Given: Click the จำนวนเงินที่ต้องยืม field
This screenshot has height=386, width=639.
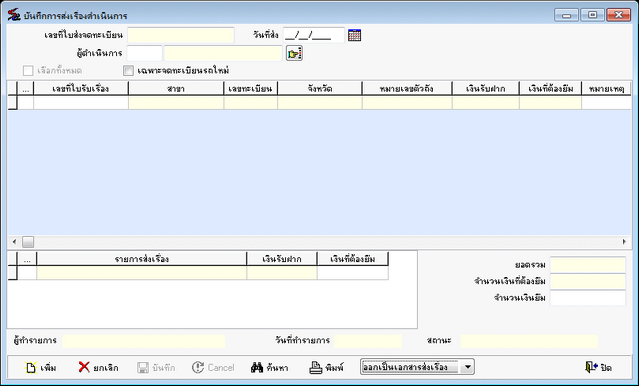Looking at the screenshot, I should 588,281.
